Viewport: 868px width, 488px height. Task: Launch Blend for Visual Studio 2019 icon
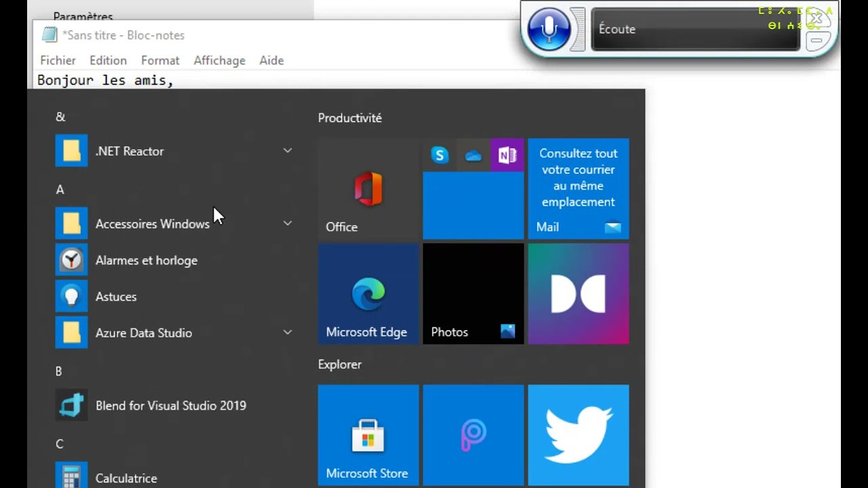(x=71, y=405)
